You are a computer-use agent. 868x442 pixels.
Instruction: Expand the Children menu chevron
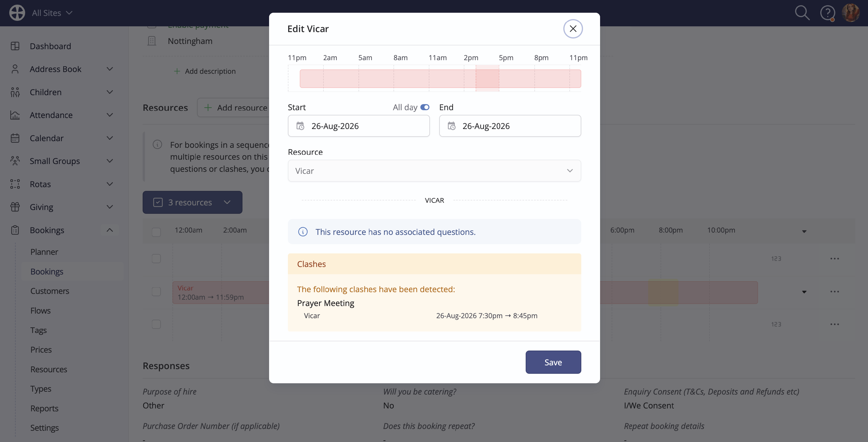pos(109,92)
